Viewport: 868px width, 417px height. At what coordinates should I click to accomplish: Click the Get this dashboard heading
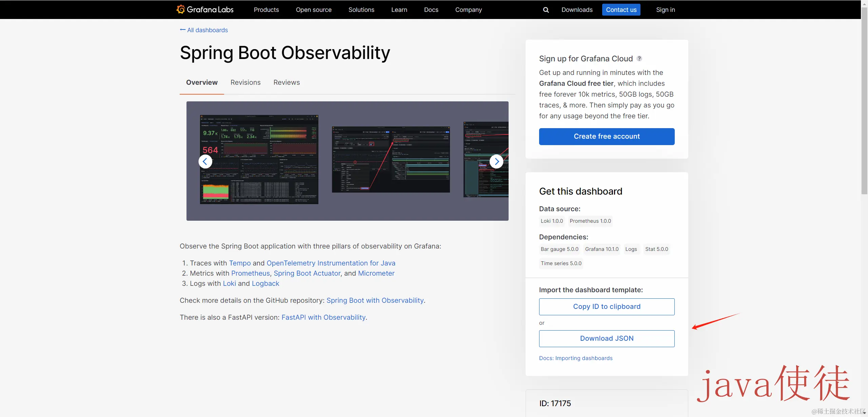tap(580, 192)
